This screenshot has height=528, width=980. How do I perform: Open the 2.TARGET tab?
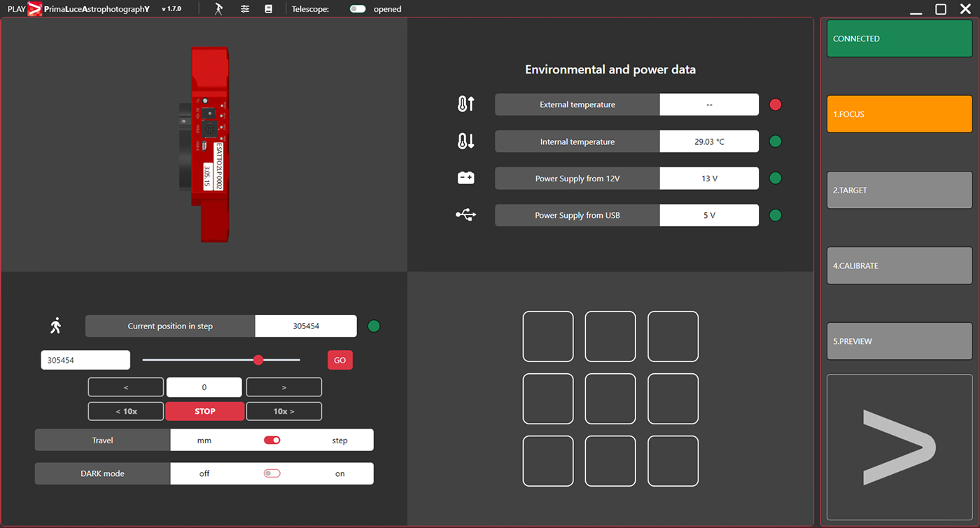click(899, 190)
